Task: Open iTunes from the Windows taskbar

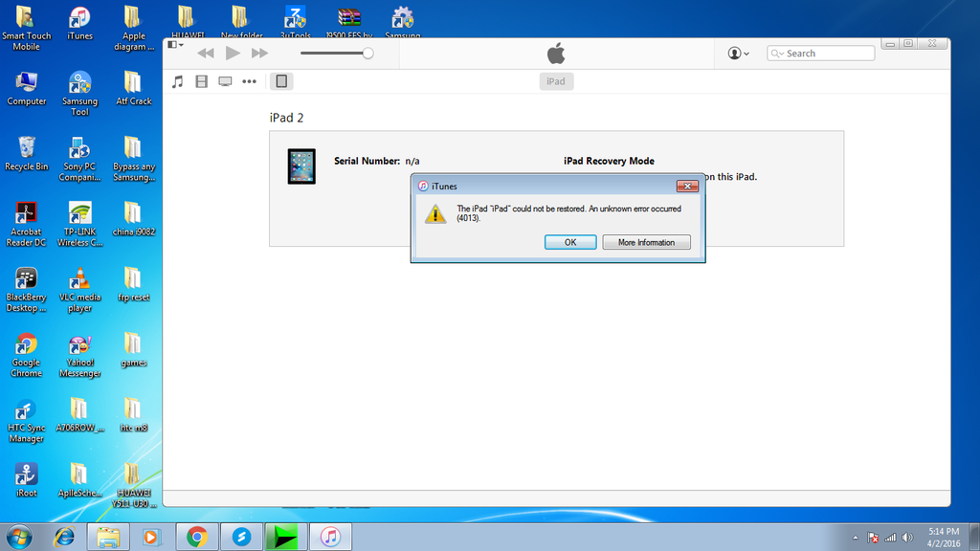Action: (x=330, y=537)
